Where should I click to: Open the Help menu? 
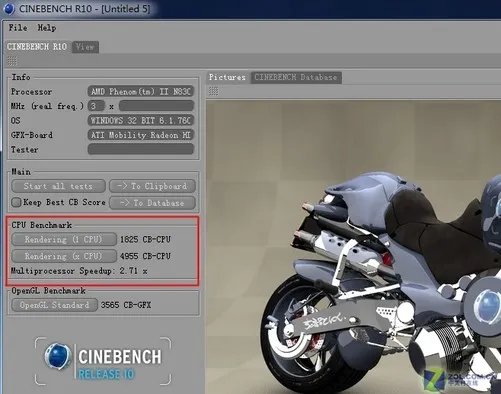[x=47, y=28]
